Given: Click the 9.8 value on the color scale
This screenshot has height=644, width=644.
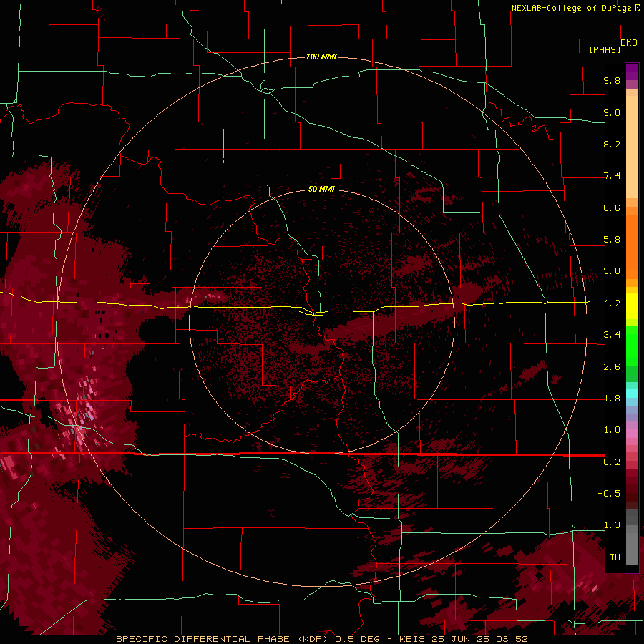Looking at the screenshot, I should click(612, 80).
